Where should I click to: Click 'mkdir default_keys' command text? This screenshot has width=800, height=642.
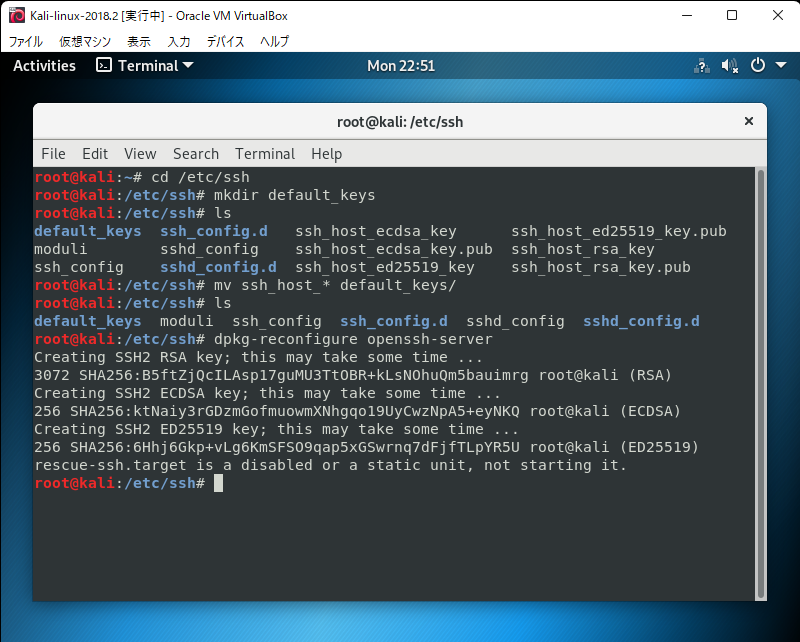click(x=294, y=195)
